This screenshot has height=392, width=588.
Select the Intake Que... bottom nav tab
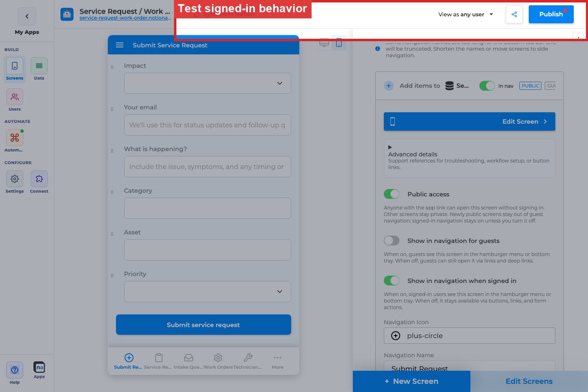tap(188, 361)
